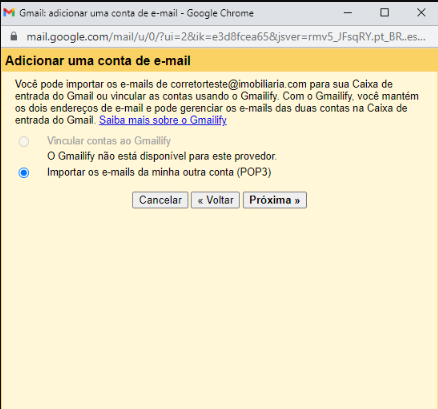Go back with the « Voltar button
The width and height of the screenshot is (438, 409).
click(x=215, y=200)
